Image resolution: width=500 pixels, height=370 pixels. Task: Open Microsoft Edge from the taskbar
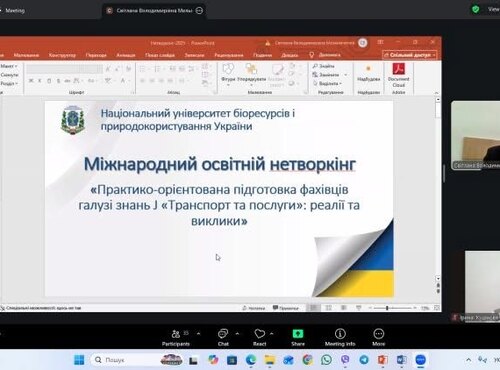click(251, 360)
